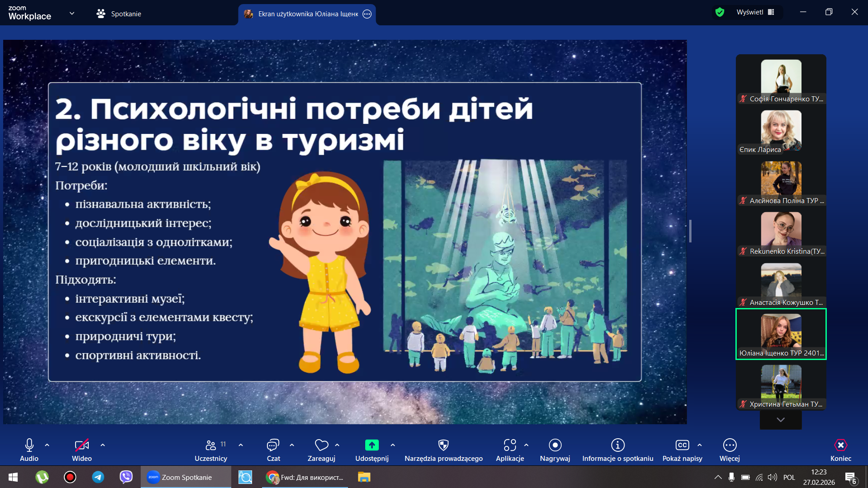Select the shared screen Ekran użytkownika tab
The width and height of the screenshot is (868, 488).
coord(302,14)
